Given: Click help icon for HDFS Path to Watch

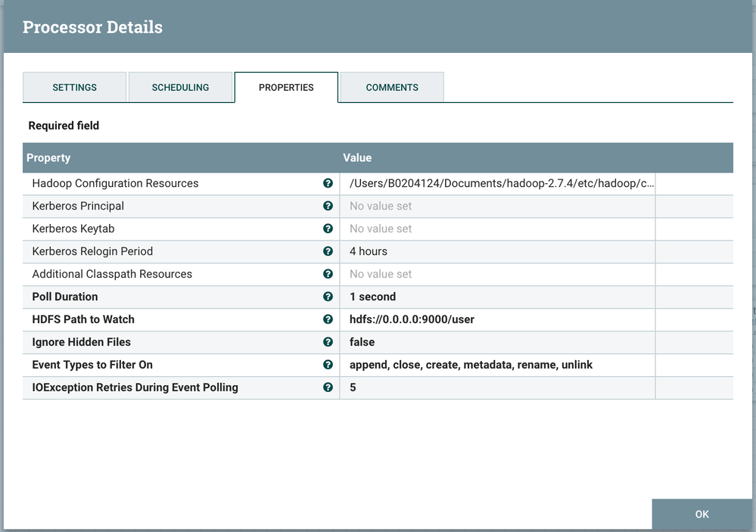Looking at the screenshot, I should (328, 319).
